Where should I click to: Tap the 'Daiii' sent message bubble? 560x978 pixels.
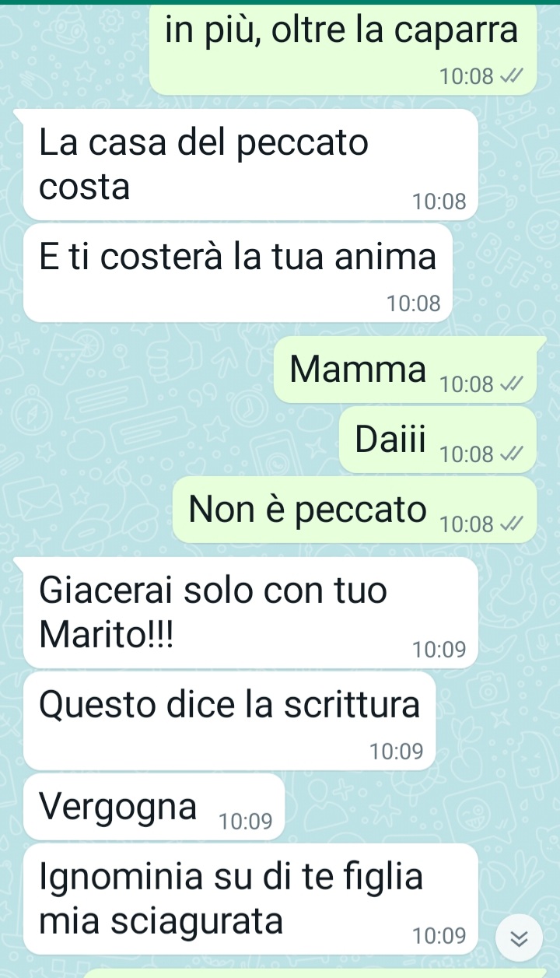tap(438, 440)
